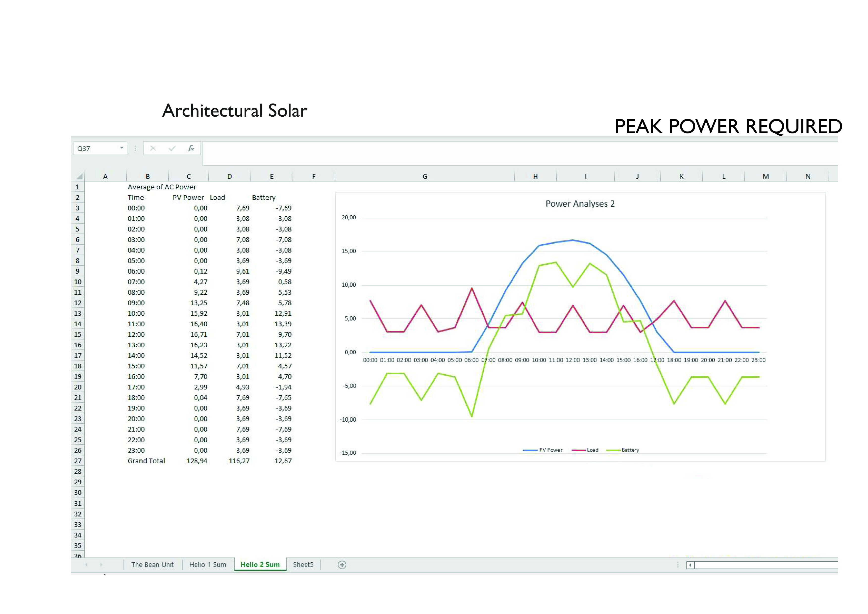
Task: Open the Helio 1 Sum sheet tab
Action: point(208,565)
